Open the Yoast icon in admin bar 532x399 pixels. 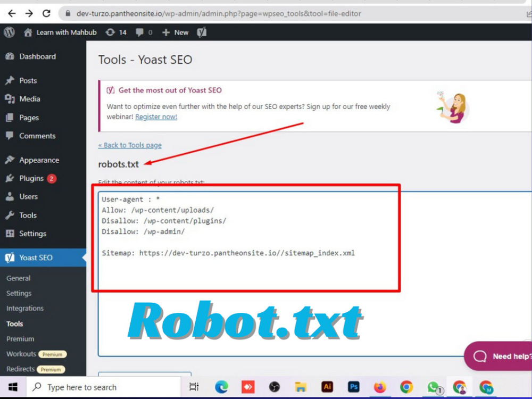click(202, 32)
